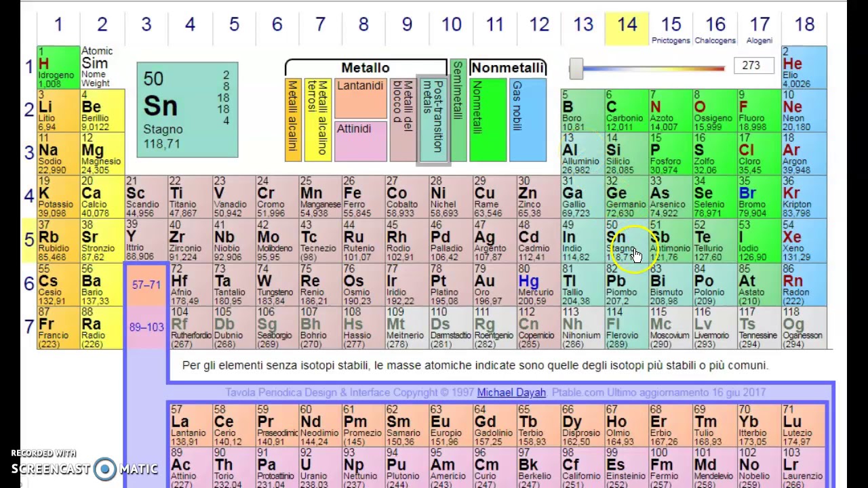This screenshot has height=488, width=868.
Task: Click period 1 row header
Action: point(29,66)
